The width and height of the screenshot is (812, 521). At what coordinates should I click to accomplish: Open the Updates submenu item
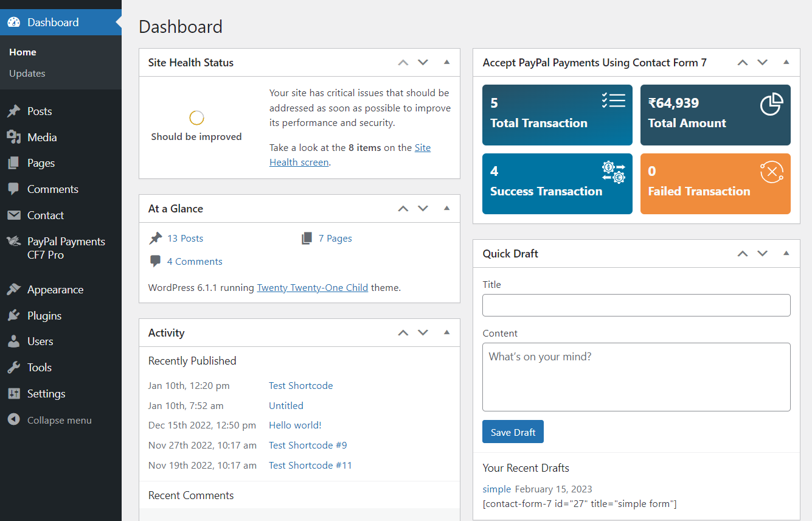pyautogui.click(x=27, y=73)
